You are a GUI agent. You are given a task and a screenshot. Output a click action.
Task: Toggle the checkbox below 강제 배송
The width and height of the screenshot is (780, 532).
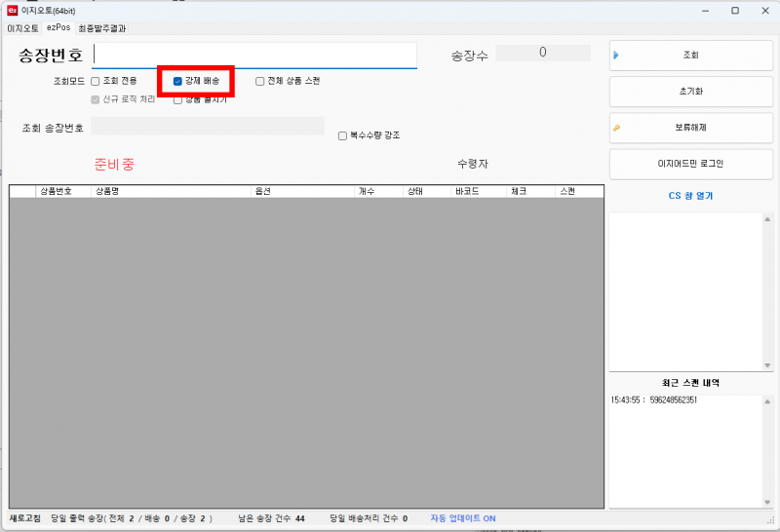click(177, 100)
